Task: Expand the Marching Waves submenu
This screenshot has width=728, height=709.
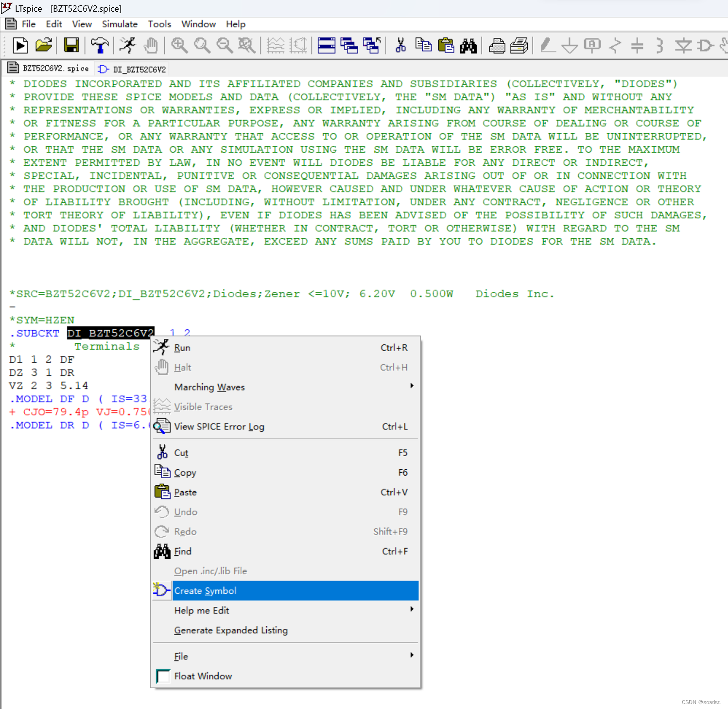Action: [285, 387]
